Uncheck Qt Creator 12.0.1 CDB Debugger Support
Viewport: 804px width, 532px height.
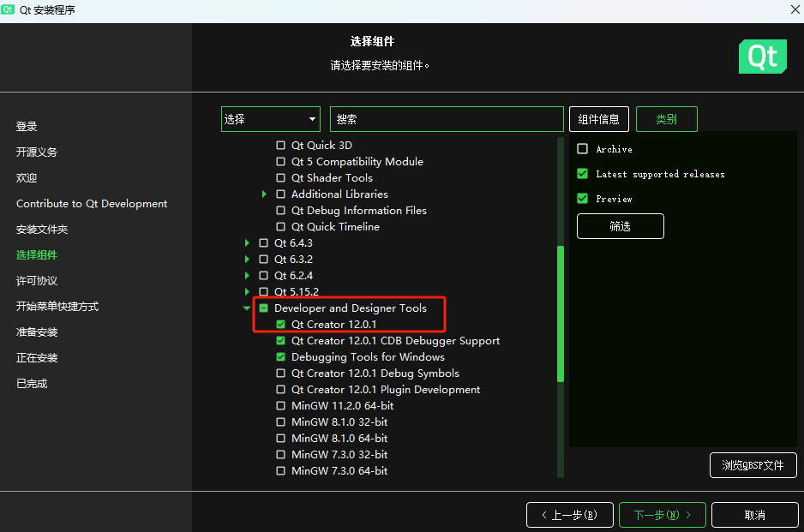click(280, 340)
